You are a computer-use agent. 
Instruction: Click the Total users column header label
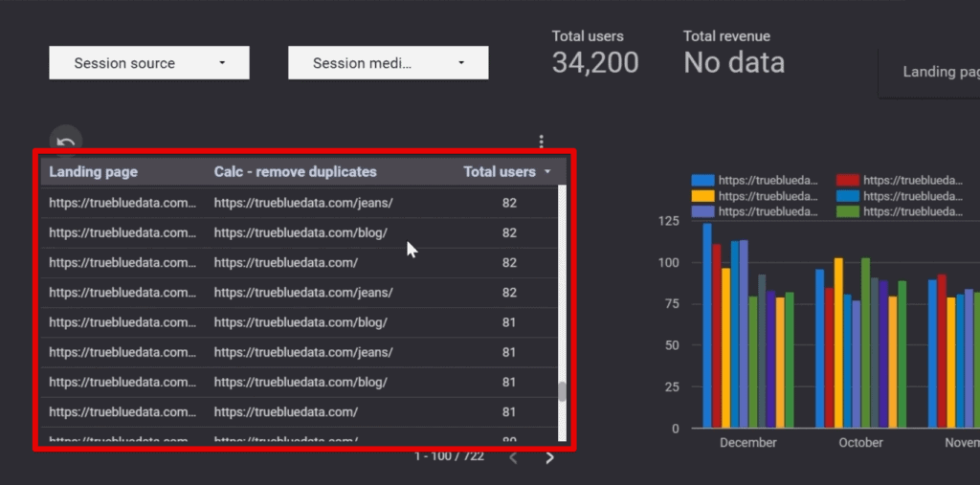[x=499, y=172]
